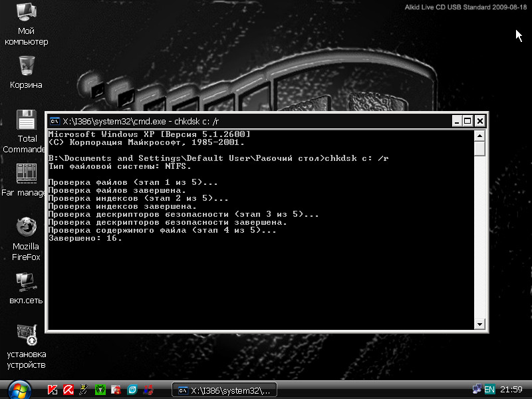Maximize the cmd.exe window
This screenshot has height=399, width=532.
tap(467, 121)
